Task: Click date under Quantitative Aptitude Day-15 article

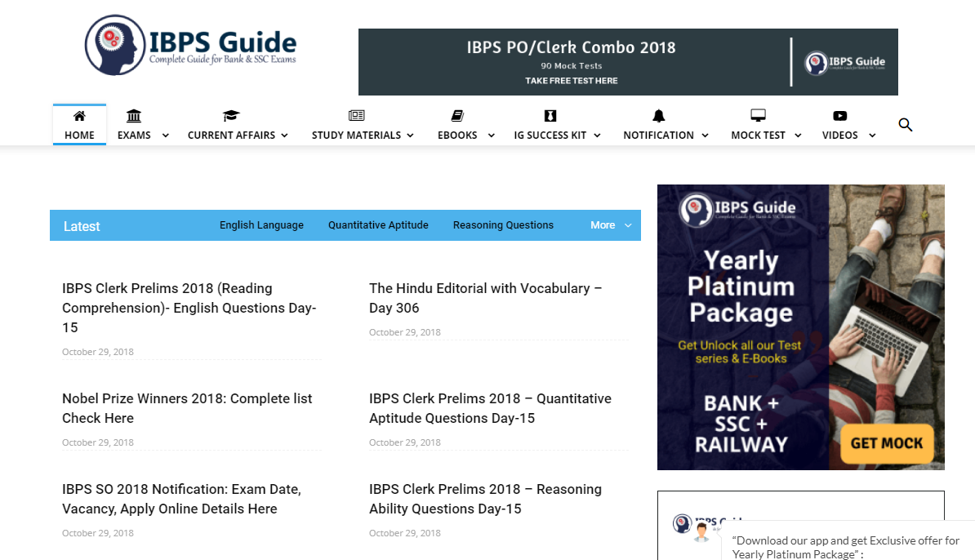Action: [405, 442]
